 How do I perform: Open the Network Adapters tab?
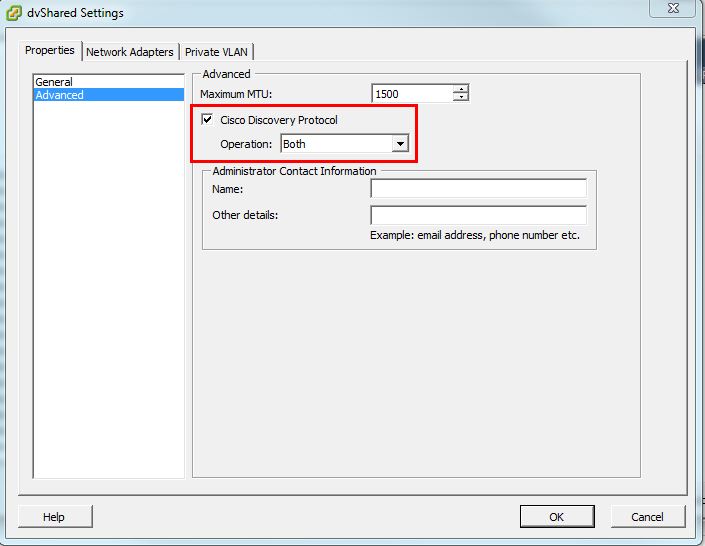(130, 52)
